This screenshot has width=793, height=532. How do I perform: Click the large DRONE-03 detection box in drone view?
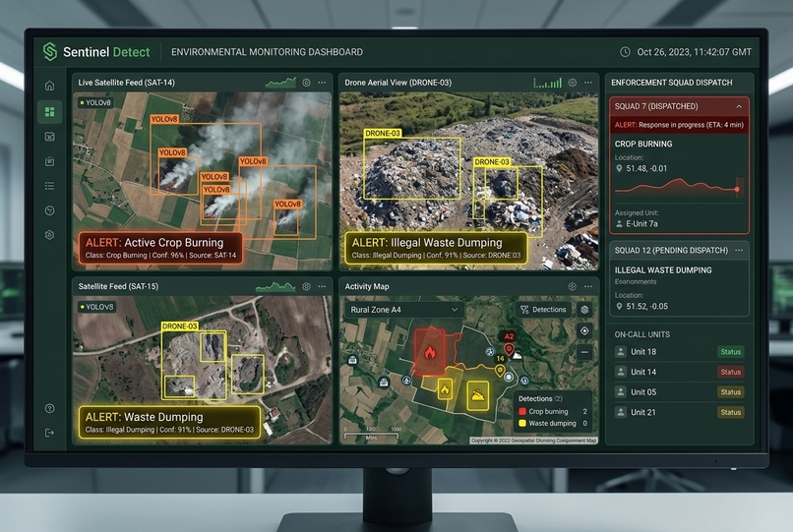412,168
